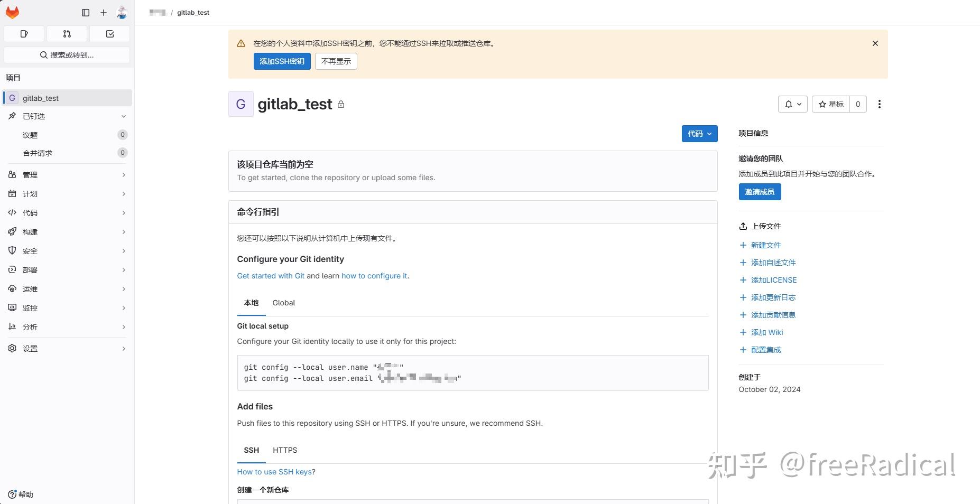The height and width of the screenshot is (504, 980).
Task: Click the 监控 (monitor) icon in sidebar
Action: coord(12,308)
